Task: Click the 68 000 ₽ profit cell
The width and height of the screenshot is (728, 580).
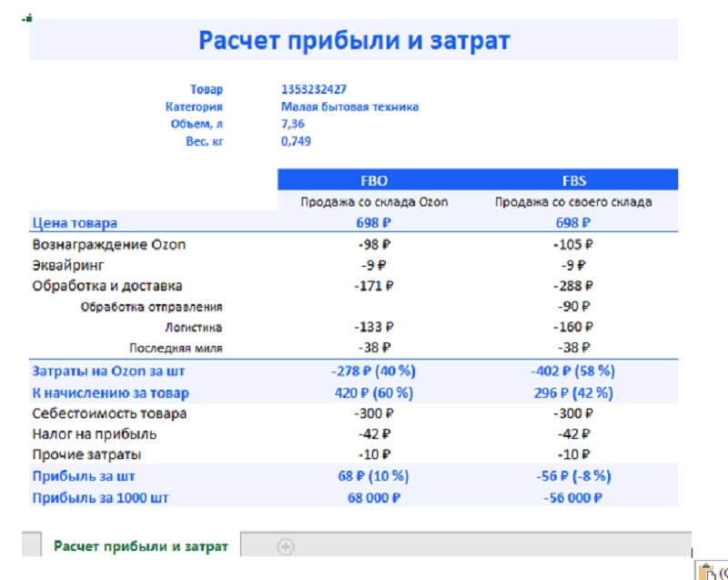Action: (x=374, y=498)
